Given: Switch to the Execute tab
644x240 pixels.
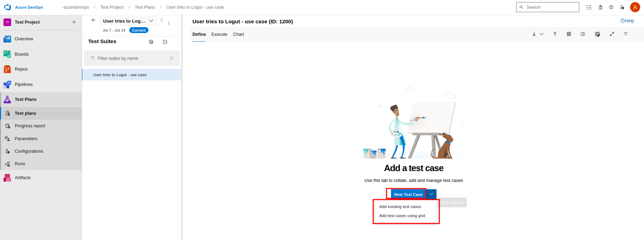Looking at the screenshot, I should tap(219, 34).
